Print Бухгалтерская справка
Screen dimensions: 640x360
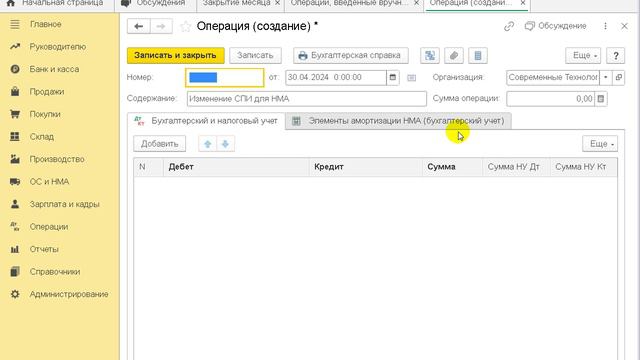click(x=351, y=56)
